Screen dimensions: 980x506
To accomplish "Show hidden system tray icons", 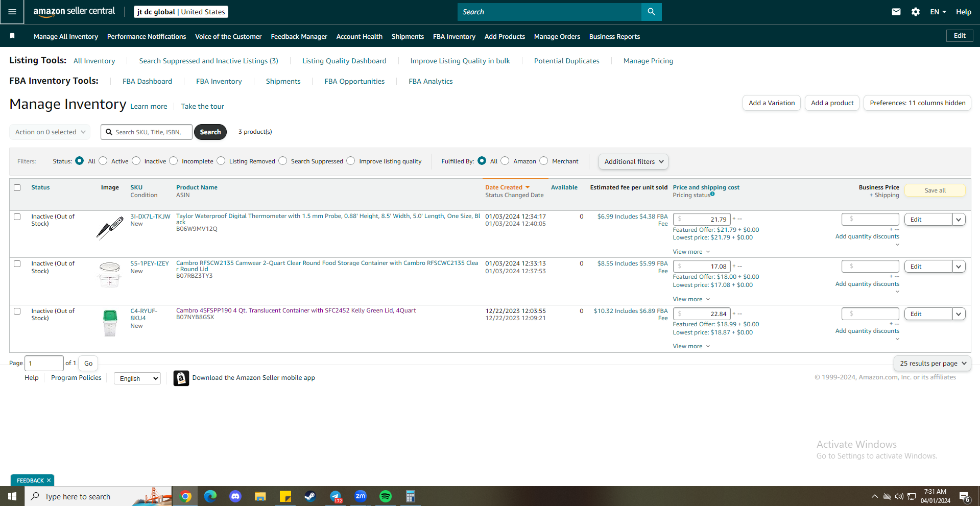I will coord(875,496).
